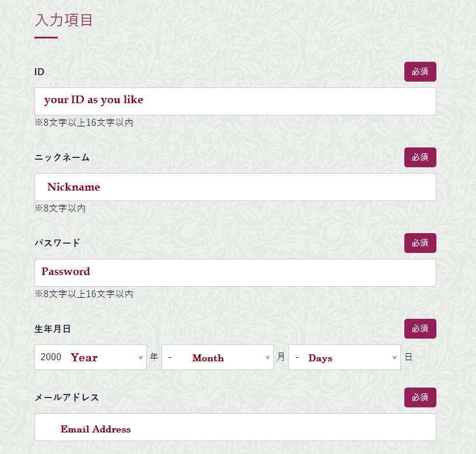The width and height of the screenshot is (476, 454).
Task: Click the 必須 badge beside ニックネーム
Action: coord(420,157)
